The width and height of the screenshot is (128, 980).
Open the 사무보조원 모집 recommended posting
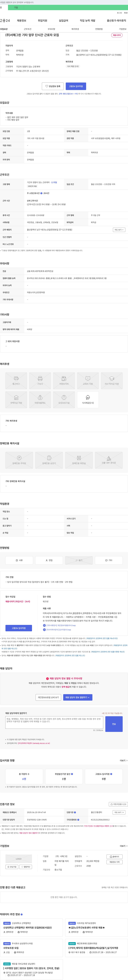[x=11, y=948]
